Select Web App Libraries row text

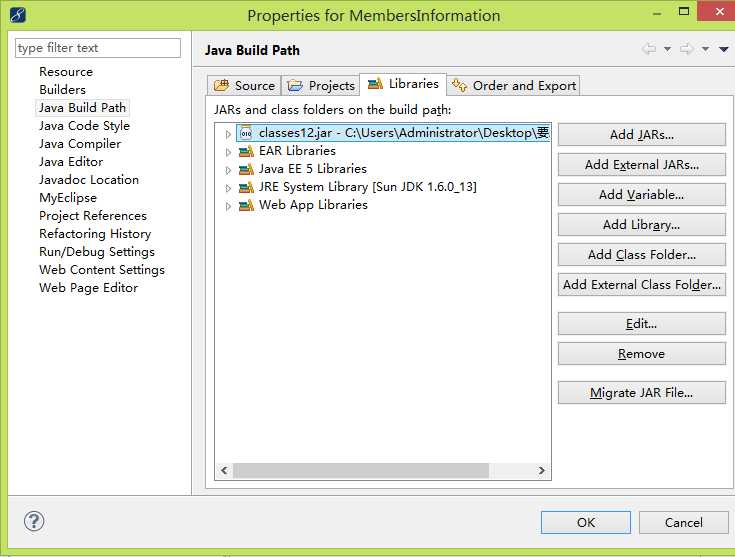[x=313, y=205]
